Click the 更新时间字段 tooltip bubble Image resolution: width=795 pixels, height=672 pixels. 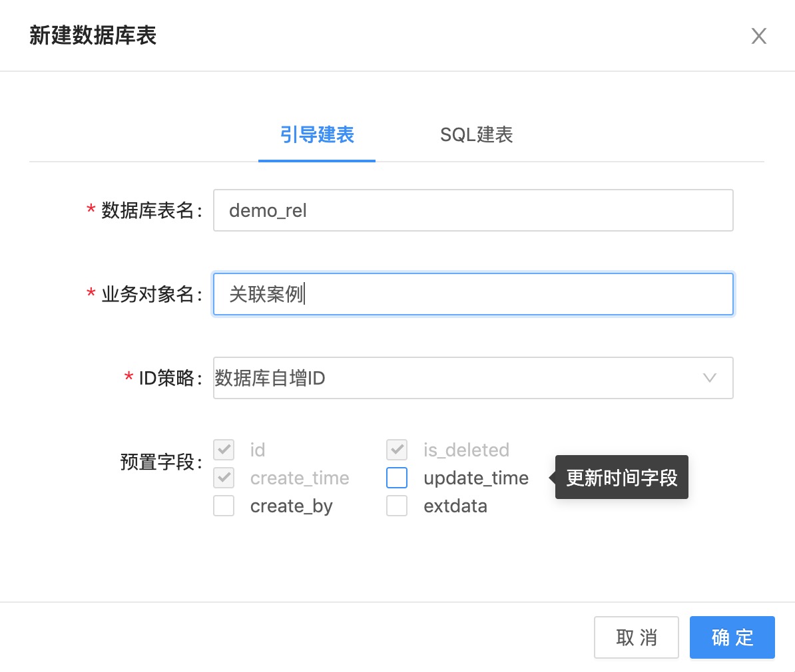click(x=622, y=478)
